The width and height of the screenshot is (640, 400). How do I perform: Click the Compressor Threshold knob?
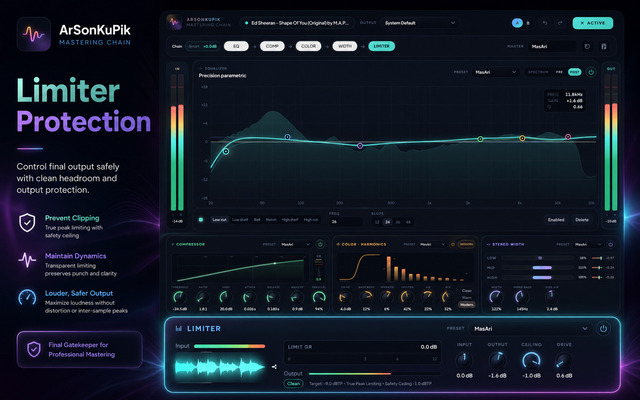(x=179, y=298)
